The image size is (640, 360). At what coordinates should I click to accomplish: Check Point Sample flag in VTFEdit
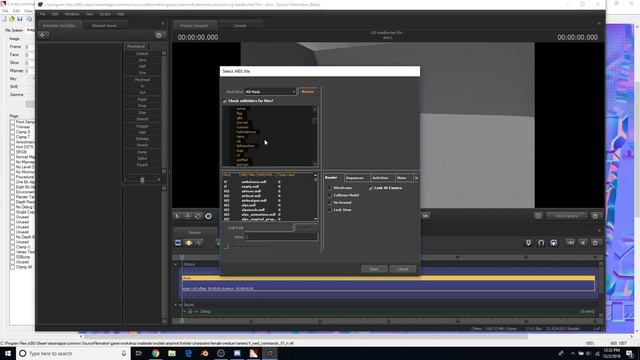click(x=12, y=122)
